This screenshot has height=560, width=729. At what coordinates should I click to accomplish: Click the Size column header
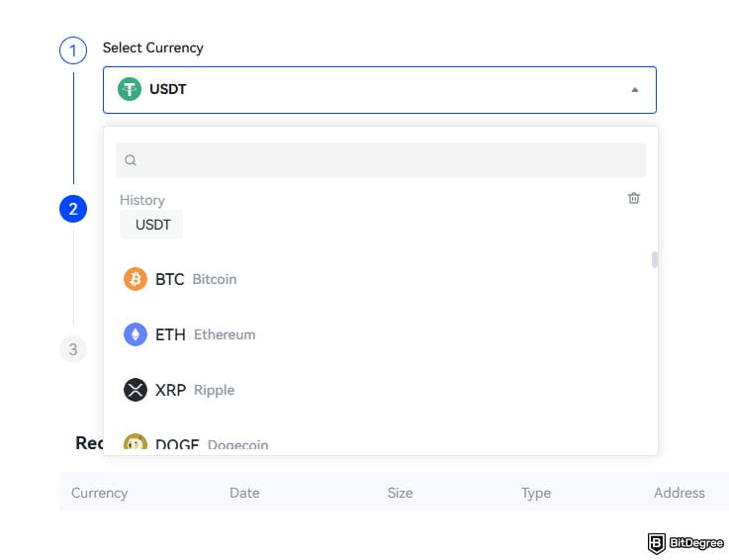click(401, 493)
